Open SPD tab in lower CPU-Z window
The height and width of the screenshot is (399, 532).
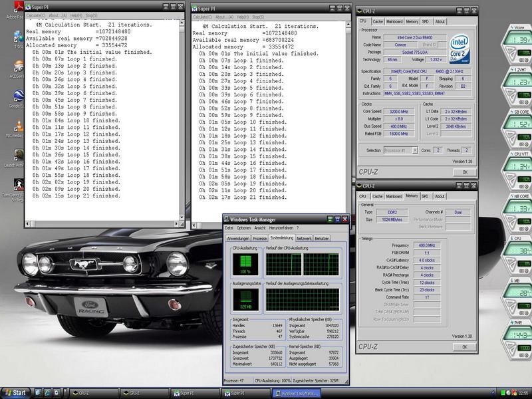click(x=425, y=196)
